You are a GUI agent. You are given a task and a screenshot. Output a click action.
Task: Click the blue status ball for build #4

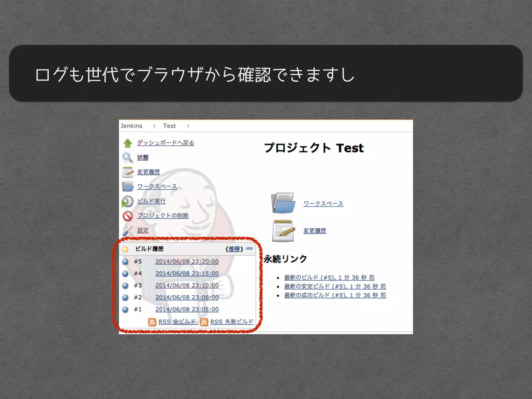point(125,274)
